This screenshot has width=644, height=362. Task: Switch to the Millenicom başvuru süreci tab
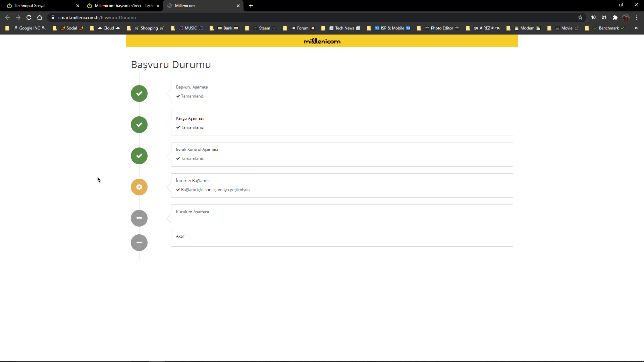[x=121, y=6]
